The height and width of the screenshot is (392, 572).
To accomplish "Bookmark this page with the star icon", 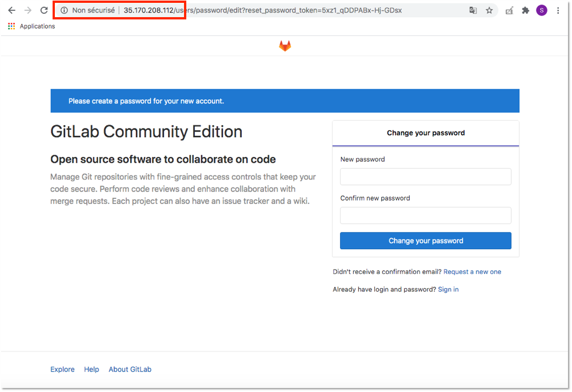I will coord(489,10).
